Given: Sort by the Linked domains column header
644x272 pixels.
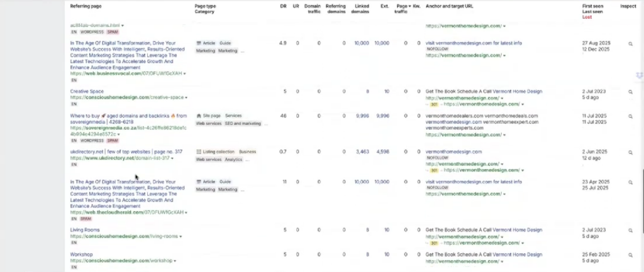Looking at the screenshot, I should point(360,8).
